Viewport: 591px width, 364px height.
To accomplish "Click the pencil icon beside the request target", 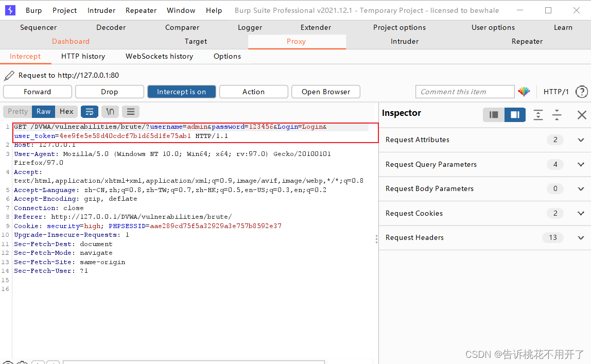I will [x=9, y=76].
